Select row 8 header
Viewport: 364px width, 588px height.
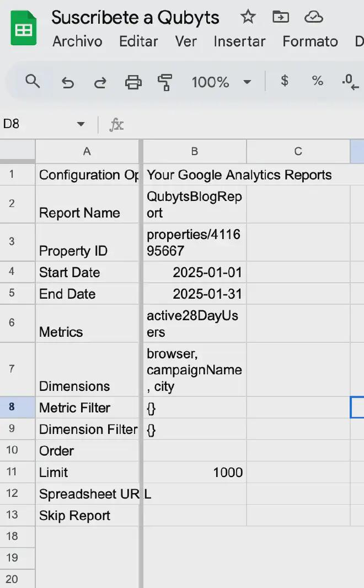coord(18,407)
